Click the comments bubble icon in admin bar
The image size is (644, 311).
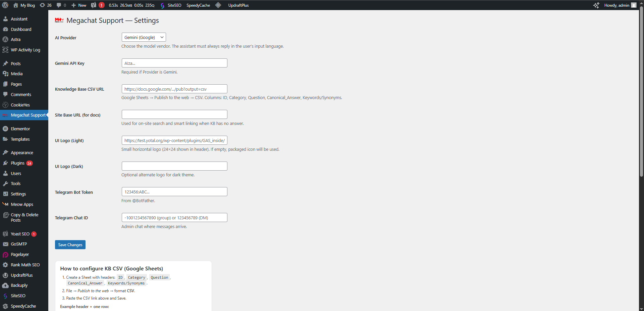(x=59, y=5)
